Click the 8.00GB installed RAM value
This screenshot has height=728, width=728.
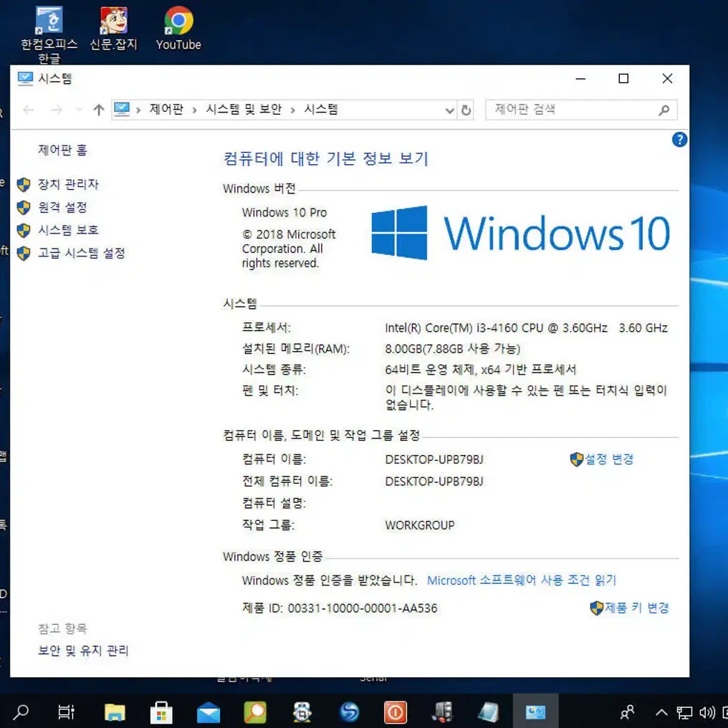(x=453, y=349)
